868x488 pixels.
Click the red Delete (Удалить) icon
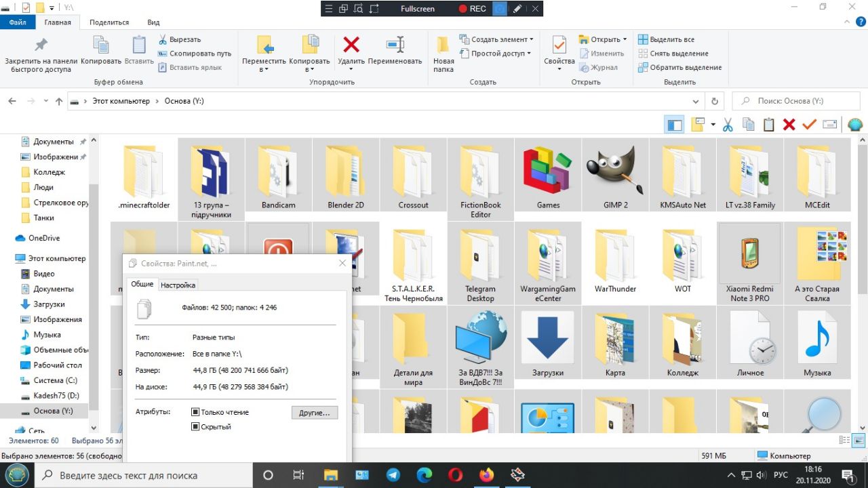351,45
